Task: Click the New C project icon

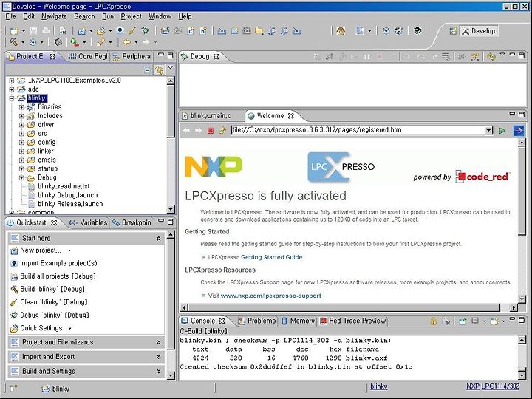Action: tap(82, 31)
